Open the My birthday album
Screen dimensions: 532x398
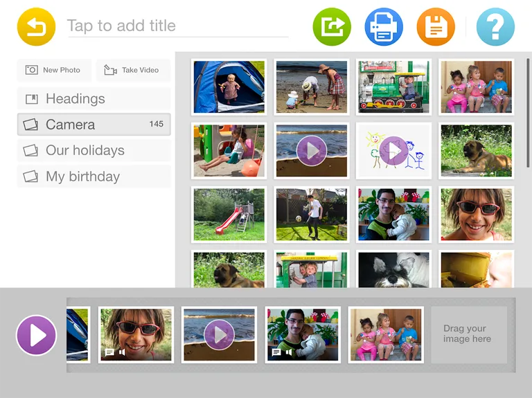tap(94, 177)
